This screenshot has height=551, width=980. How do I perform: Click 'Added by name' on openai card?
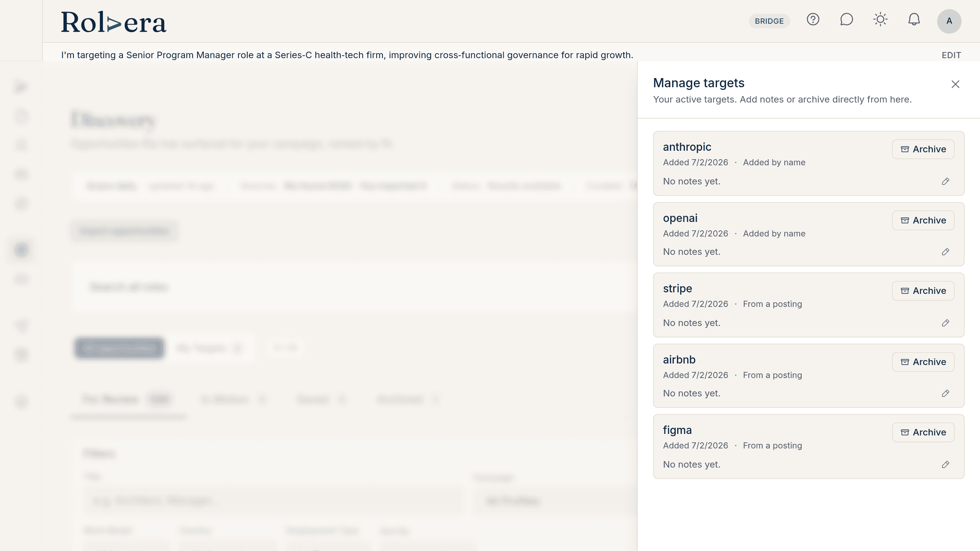(774, 233)
